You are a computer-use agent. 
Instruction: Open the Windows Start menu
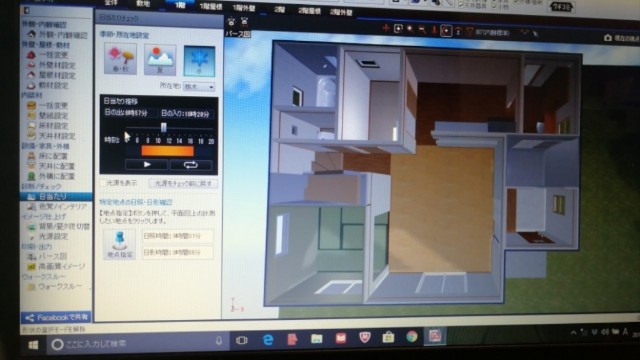(33, 345)
